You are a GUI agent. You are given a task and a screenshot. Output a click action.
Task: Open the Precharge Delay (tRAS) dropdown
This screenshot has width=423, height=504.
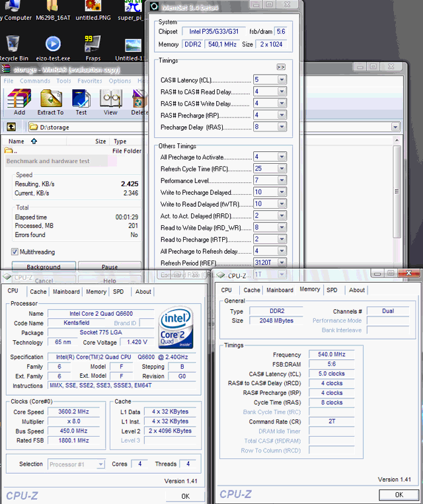click(282, 127)
